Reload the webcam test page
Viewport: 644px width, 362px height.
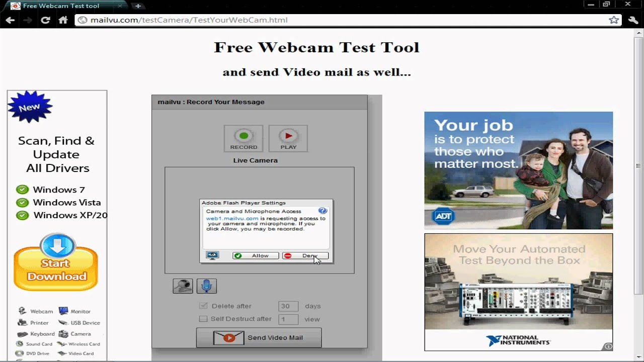(45, 20)
